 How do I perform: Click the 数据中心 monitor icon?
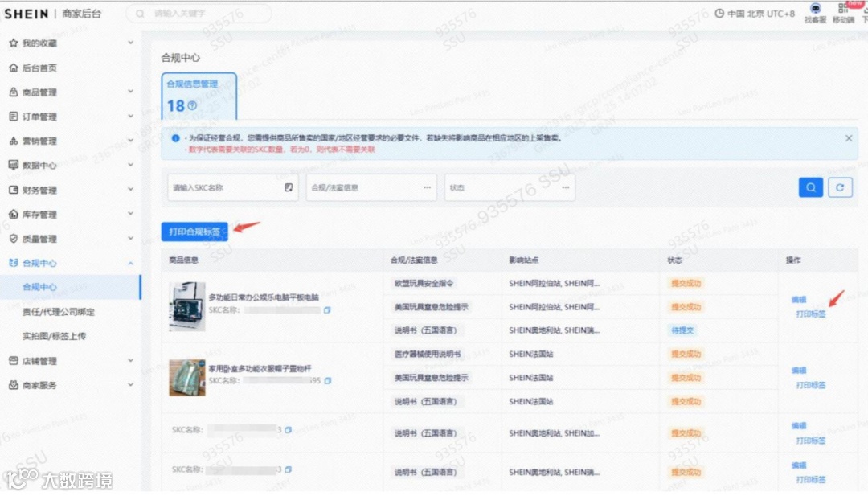pos(14,165)
